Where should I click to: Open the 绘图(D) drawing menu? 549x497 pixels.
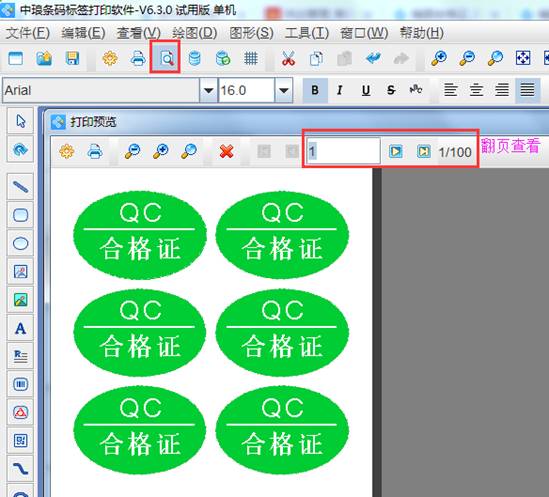tap(195, 33)
